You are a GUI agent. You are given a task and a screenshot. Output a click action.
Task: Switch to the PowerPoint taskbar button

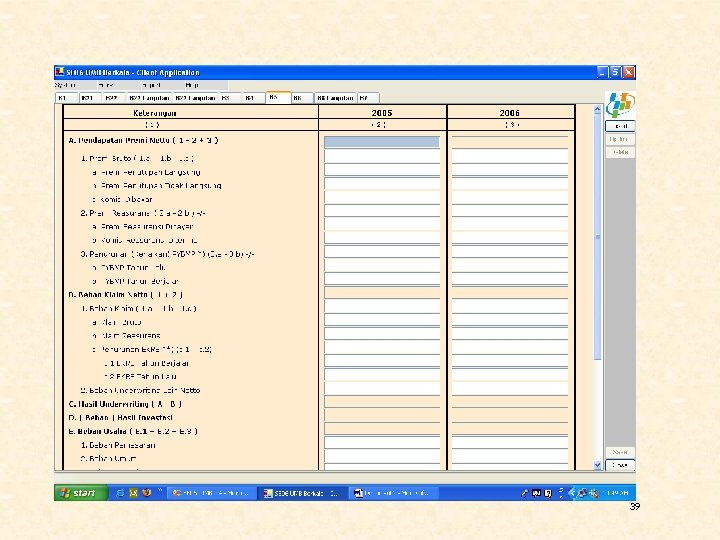210,493
